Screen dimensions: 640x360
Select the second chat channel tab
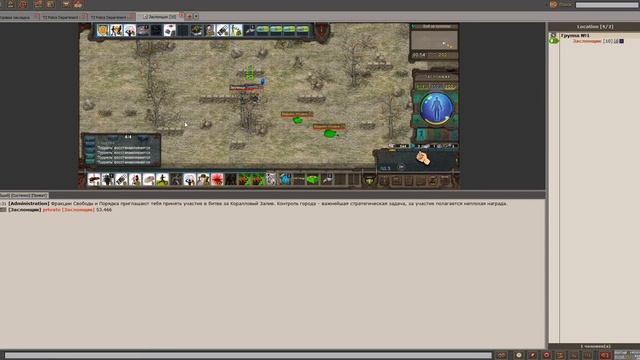pos(20,196)
